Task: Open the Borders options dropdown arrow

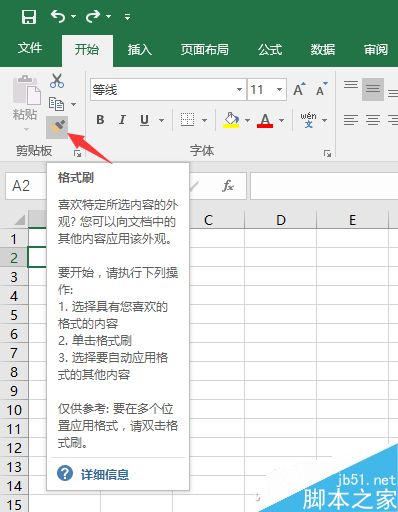Action: [204, 120]
